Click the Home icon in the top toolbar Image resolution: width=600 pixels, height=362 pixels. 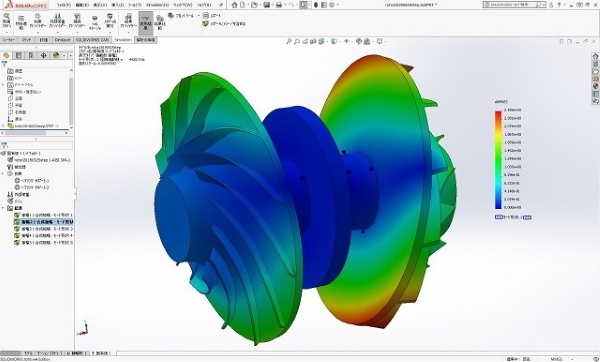pyautogui.click(x=234, y=5)
